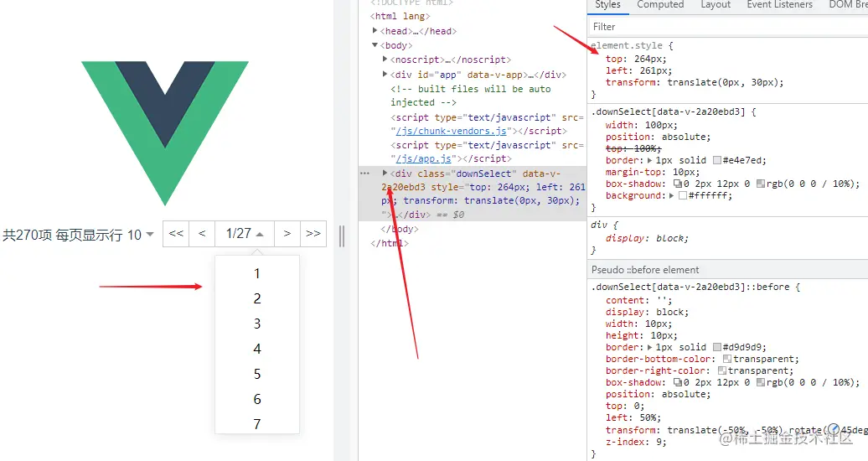Open shadow editor icon in .downSelect rule
Screen dimensions: 868x461
(x=678, y=184)
